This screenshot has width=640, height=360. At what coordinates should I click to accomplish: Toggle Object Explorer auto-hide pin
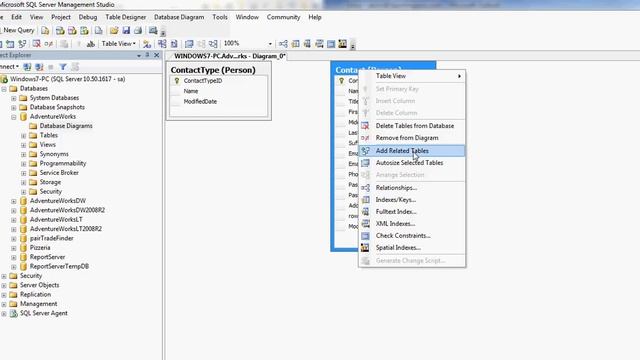click(147, 55)
